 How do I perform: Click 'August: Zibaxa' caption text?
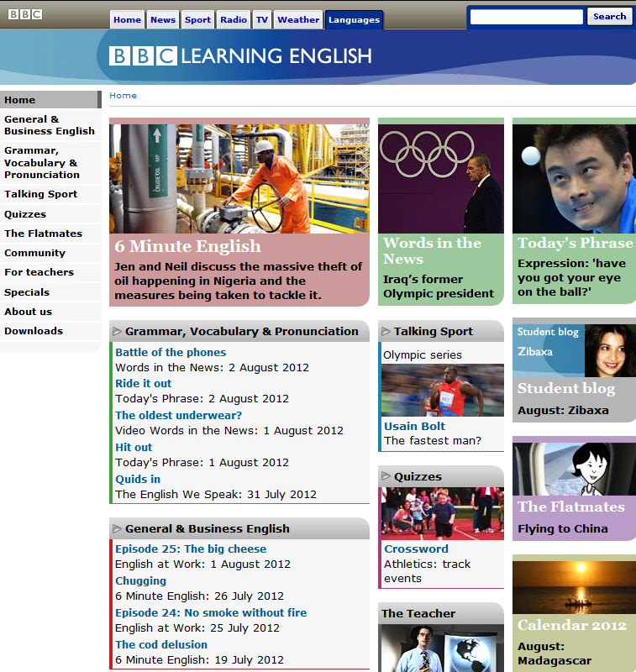click(563, 410)
